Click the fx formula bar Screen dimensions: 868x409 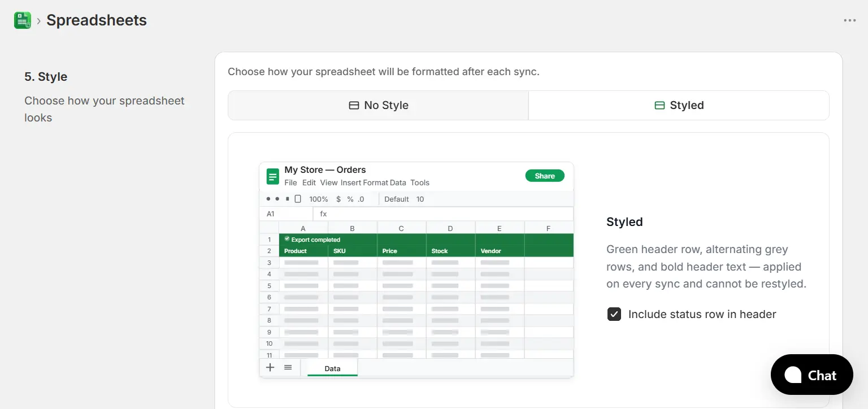[x=443, y=214]
